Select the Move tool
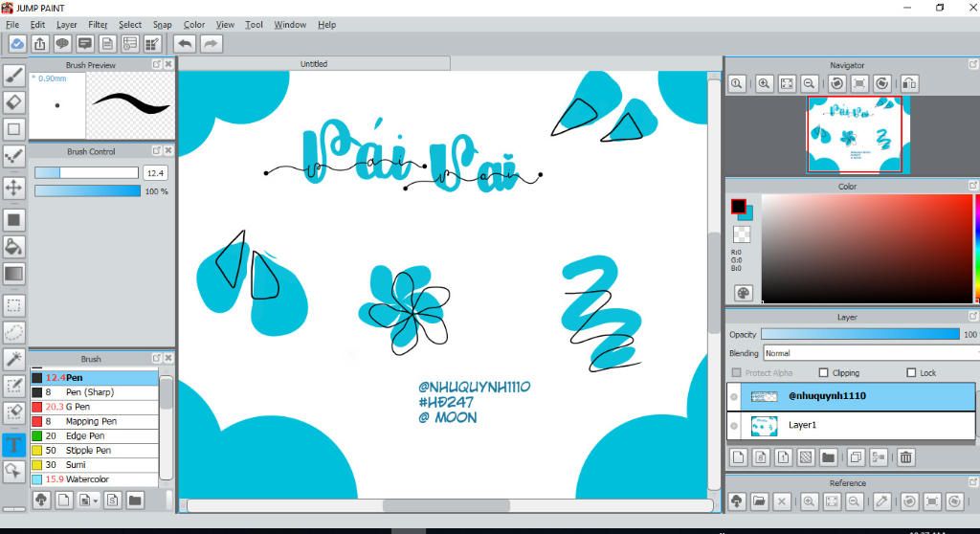 pos(13,188)
